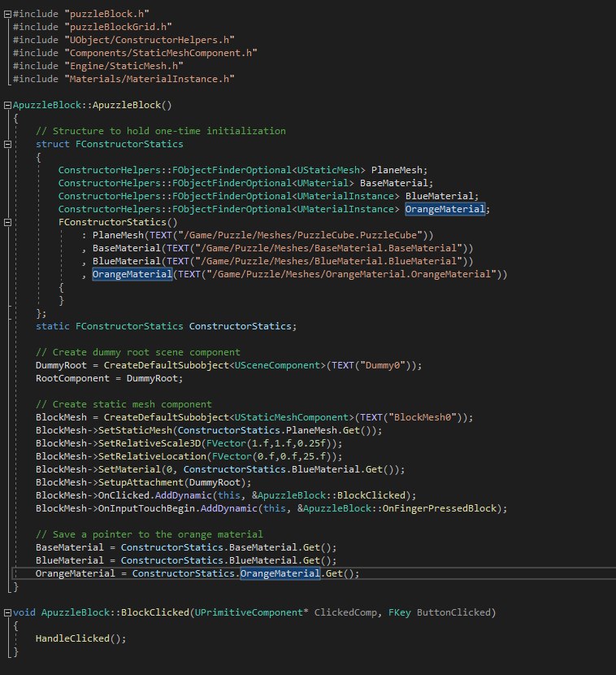Collapse the struct FConstructorStatics fold marker

tap(7, 144)
